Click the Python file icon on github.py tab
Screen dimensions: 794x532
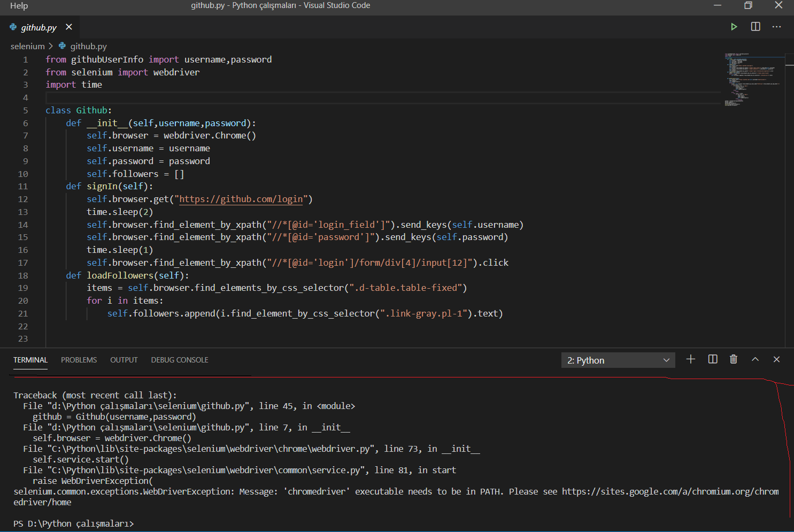13,27
